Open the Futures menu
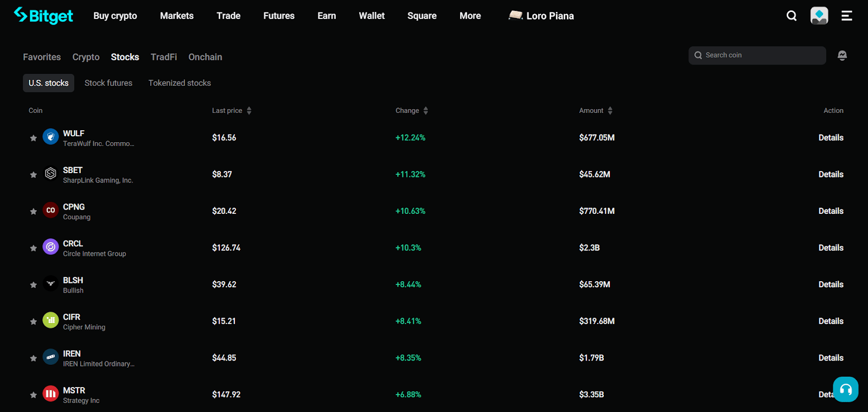Screen dimensions: 868x412 (x=279, y=16)
